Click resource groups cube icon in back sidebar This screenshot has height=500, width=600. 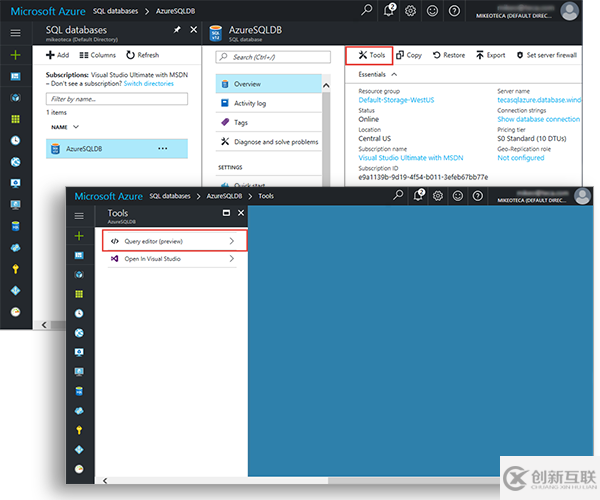point(15,98)
